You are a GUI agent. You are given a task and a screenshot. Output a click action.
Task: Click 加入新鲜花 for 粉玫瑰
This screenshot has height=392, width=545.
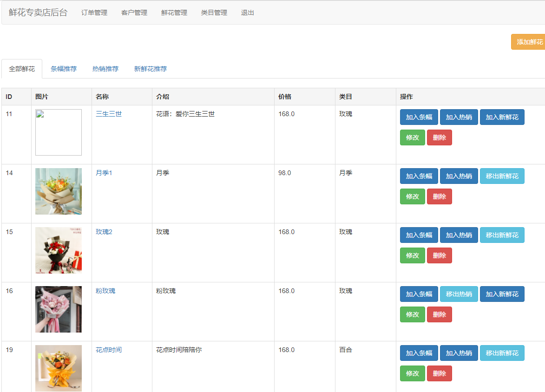(502, 294)
